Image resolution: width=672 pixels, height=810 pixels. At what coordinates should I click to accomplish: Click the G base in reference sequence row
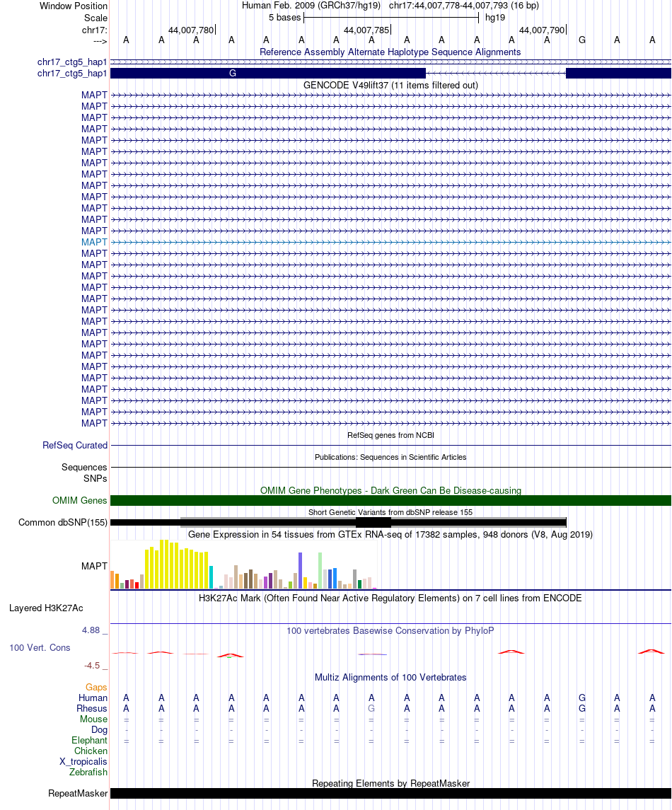[x=582, y=40]
